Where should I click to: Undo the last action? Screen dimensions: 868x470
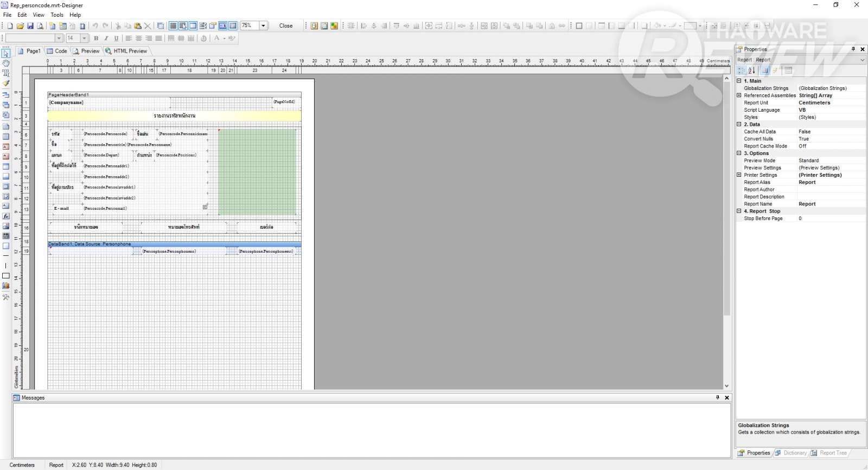(x=95, y=26)
